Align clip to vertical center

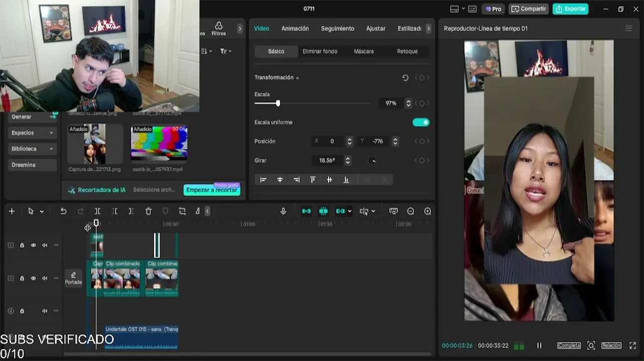pyautogui.click(x=330, y=179)
